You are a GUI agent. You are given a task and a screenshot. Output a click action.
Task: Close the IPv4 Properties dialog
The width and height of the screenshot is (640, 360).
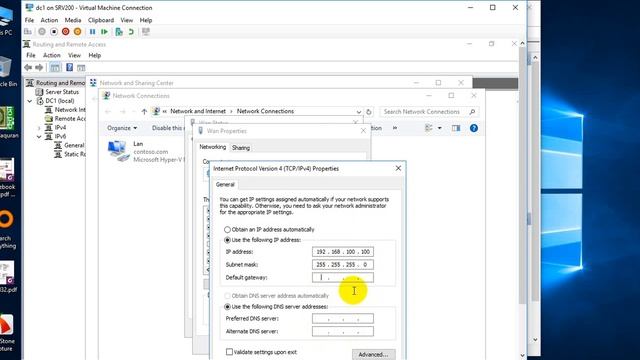398,168
